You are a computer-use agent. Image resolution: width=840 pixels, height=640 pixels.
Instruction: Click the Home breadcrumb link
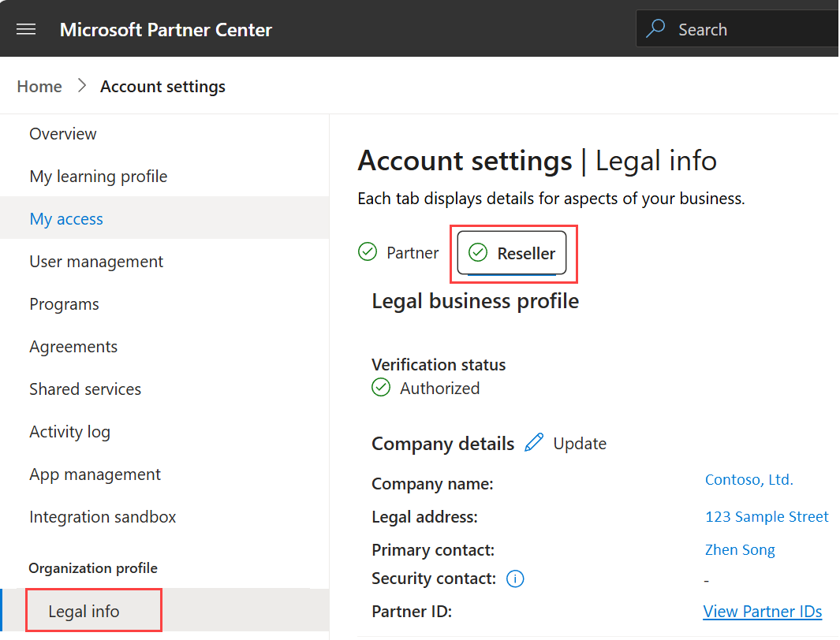(39, 87)
